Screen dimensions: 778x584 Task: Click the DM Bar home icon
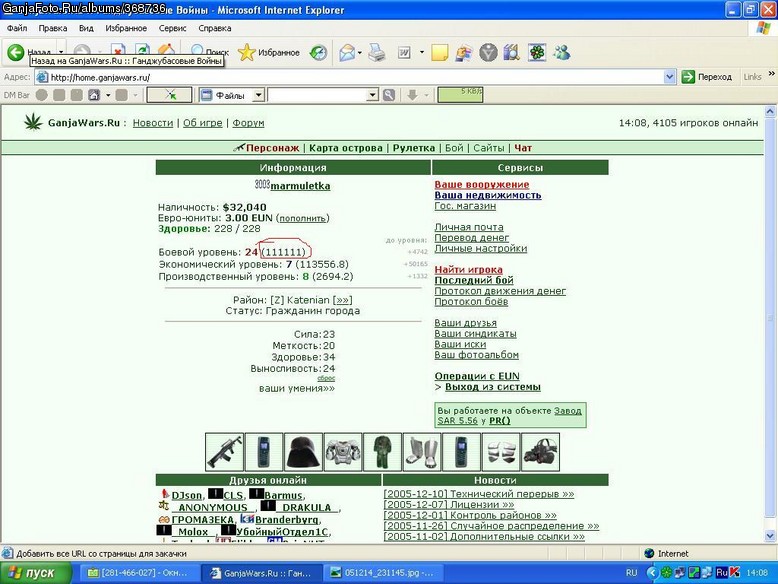tap(94, 95)
